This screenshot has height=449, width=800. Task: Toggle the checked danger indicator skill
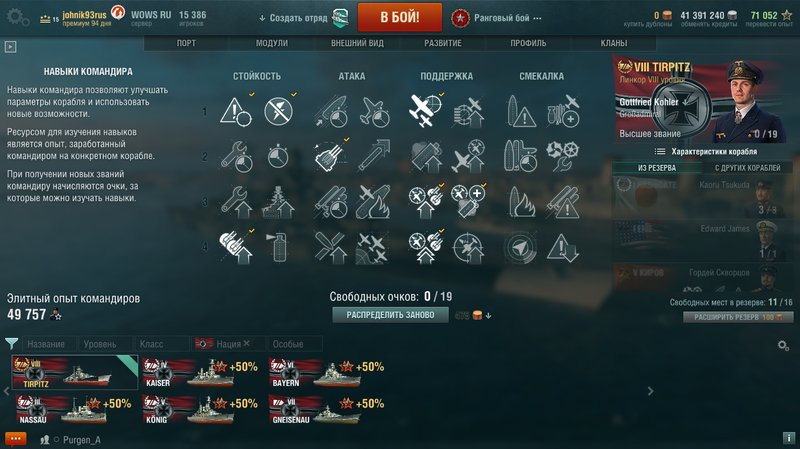[x=236, y=111]
